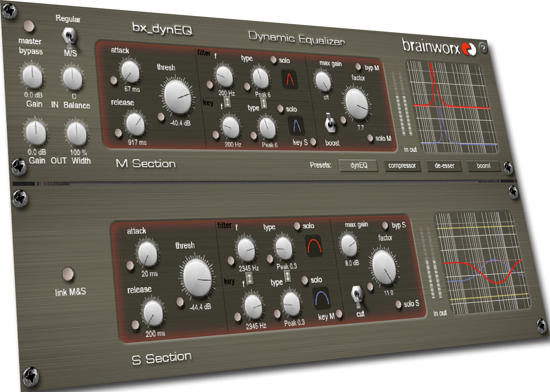Click the S section key filter shape icon (blue curve)
The width and height of the screenshot is (550, 392).
[x=322, y=298]
